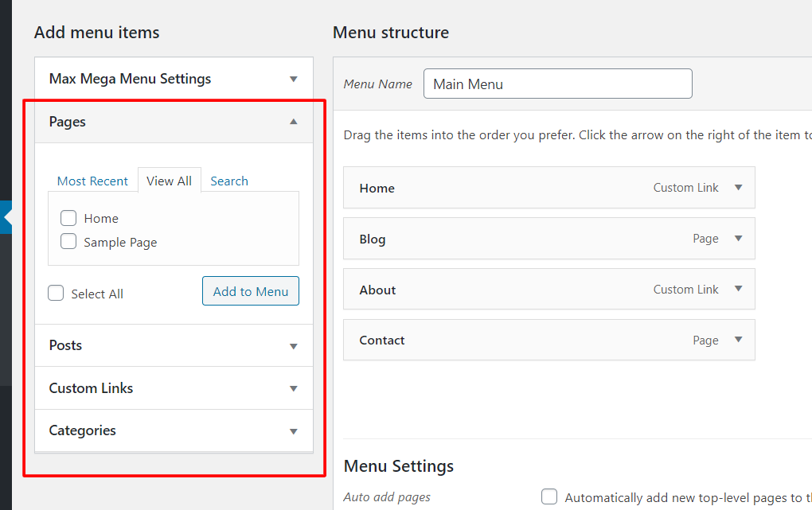Open the Search tab in Pages
The image size is (812, 510).
229,181
